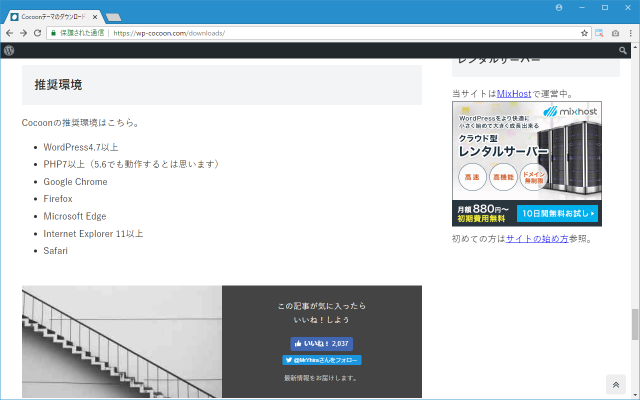Open the Chrome three-dot menu
The width and height of the screenshot is (640, 400).
[631, 33]
